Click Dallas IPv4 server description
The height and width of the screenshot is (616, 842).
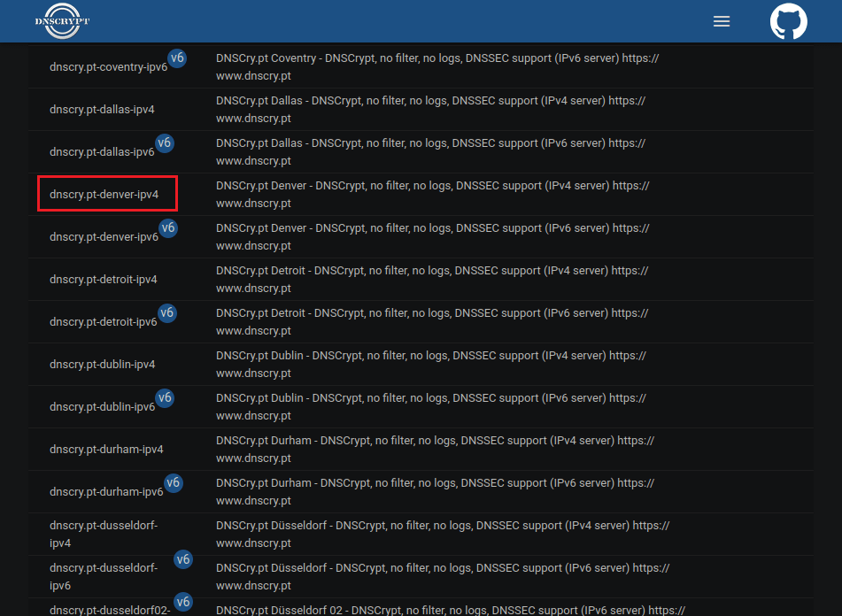pyautogui.click(x=430, y=110)
